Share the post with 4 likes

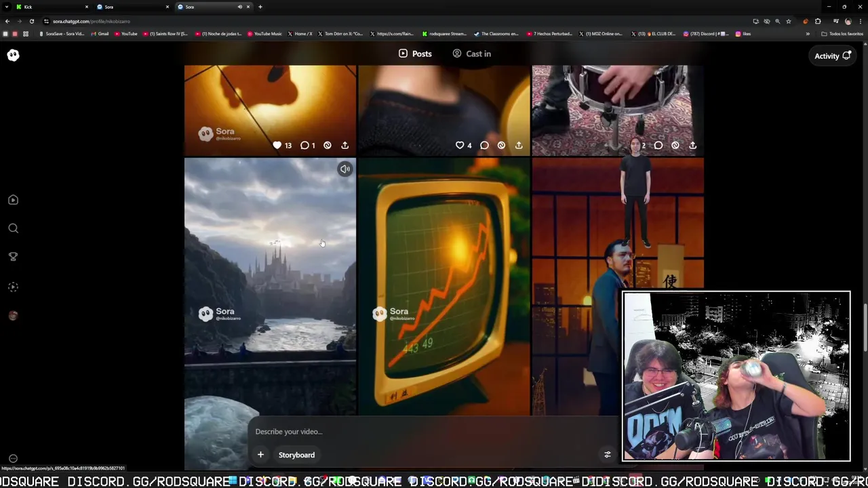tap(519, 145)
